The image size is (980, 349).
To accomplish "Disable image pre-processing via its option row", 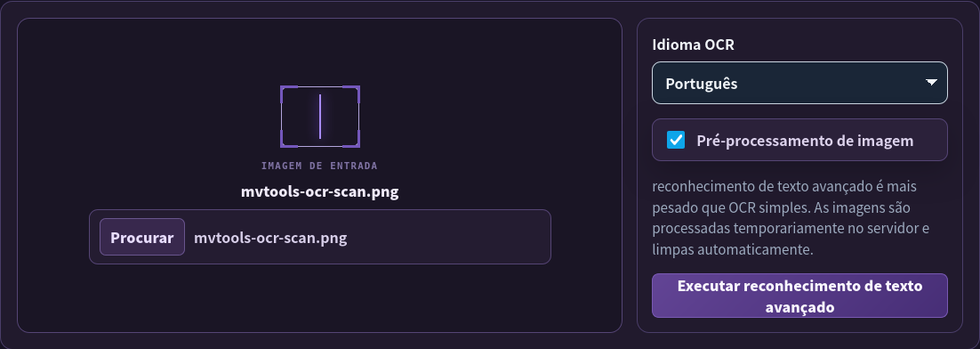I will click(x=799, y=140).
